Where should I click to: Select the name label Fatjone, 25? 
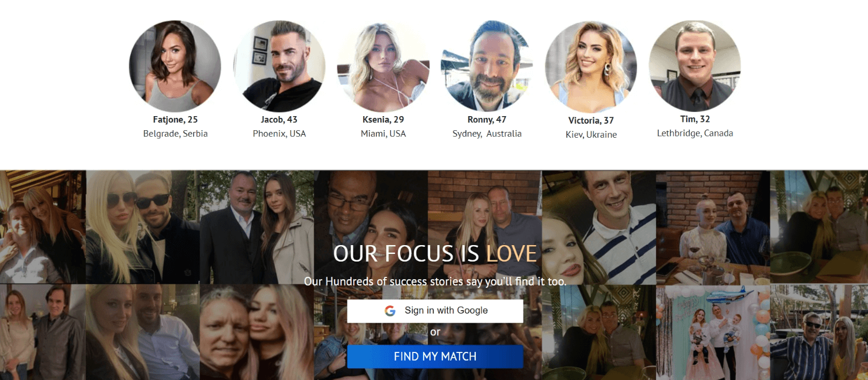point(175,120)
